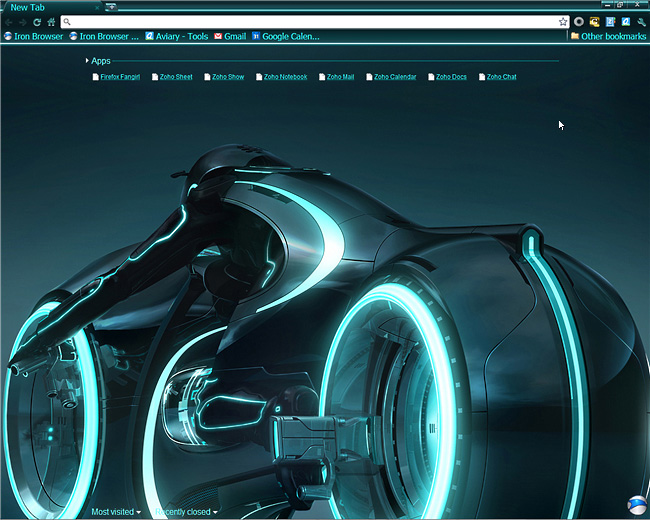Open the blue Z extension icon

pos(610,22)
